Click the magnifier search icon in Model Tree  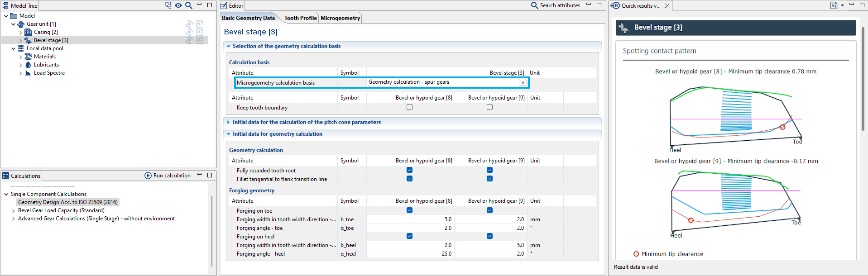189,5
